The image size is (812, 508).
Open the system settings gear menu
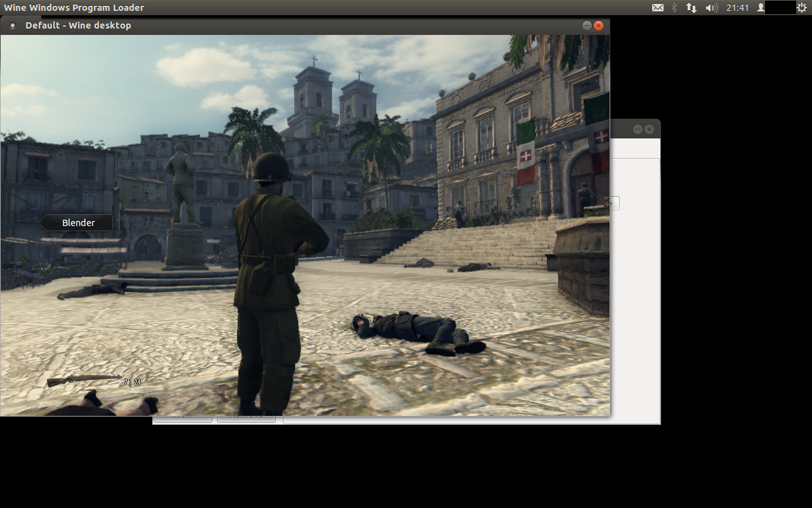(801, 8)
